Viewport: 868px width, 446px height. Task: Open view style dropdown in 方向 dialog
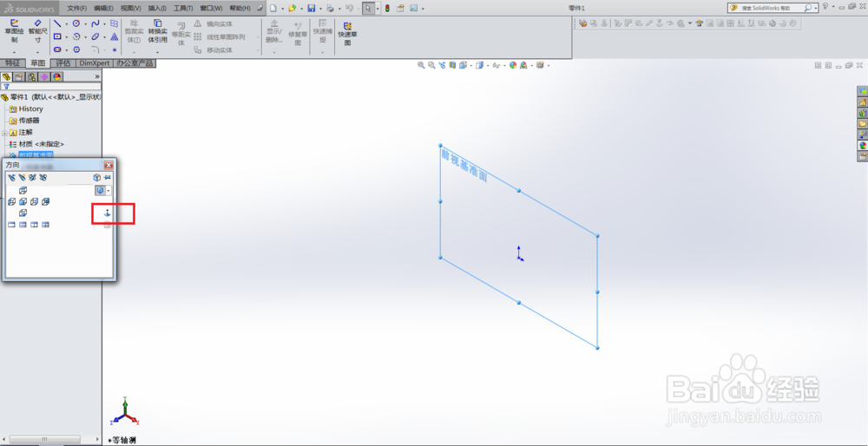pos(108,190)
